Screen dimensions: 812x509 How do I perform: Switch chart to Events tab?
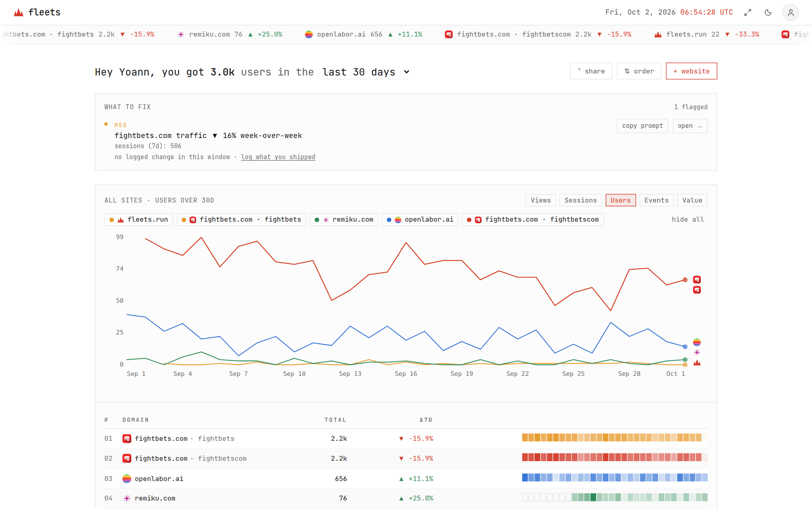[x=657, y=200]
